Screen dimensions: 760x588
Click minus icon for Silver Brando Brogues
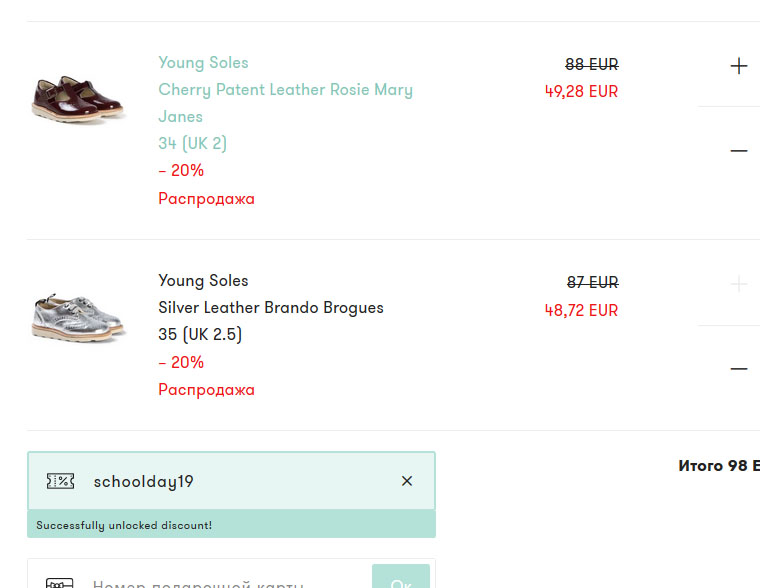(x=739, y=369)
